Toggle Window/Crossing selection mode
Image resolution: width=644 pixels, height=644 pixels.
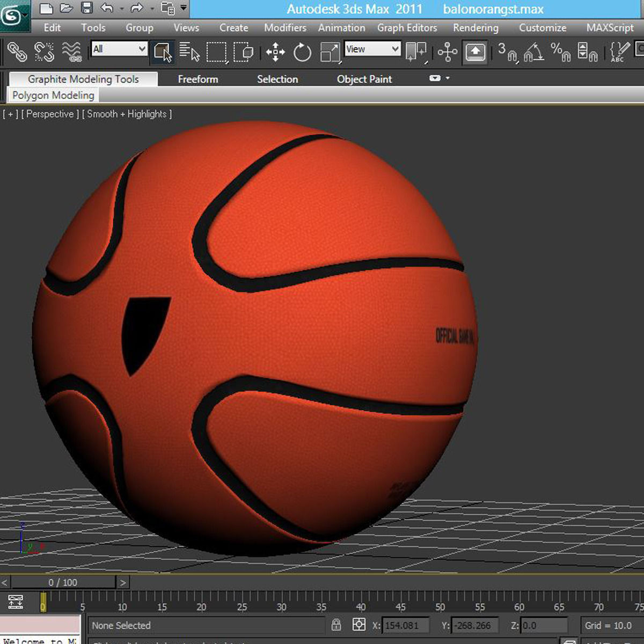(x=244, y=52)
